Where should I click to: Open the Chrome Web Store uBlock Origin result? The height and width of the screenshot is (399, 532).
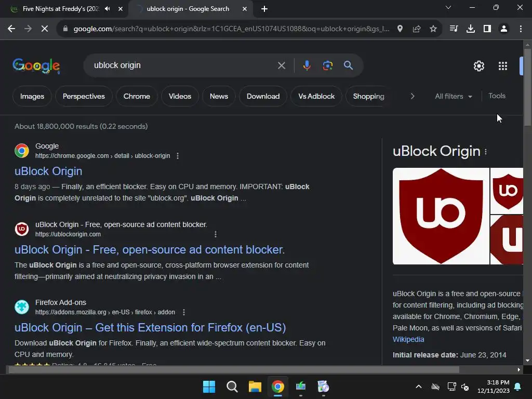(48, 171)
